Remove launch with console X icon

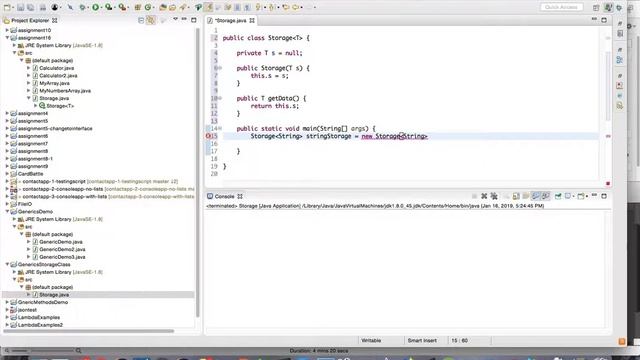(484, 196)
